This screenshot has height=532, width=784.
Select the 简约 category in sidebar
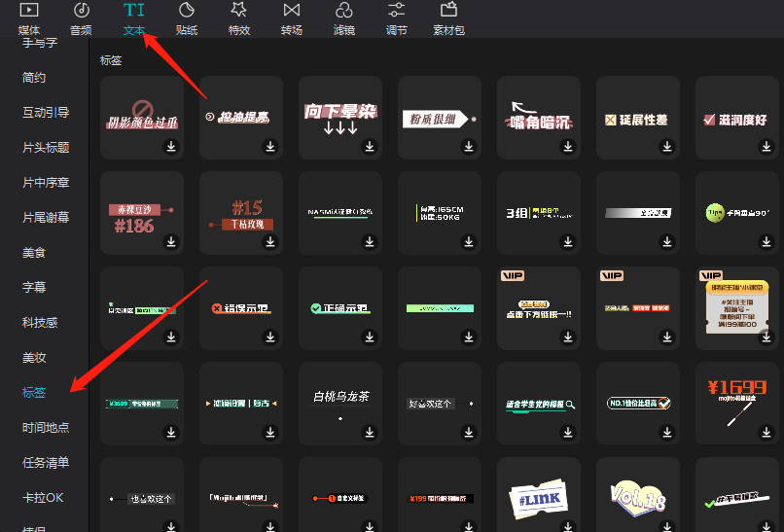click(x=34, y=78)
